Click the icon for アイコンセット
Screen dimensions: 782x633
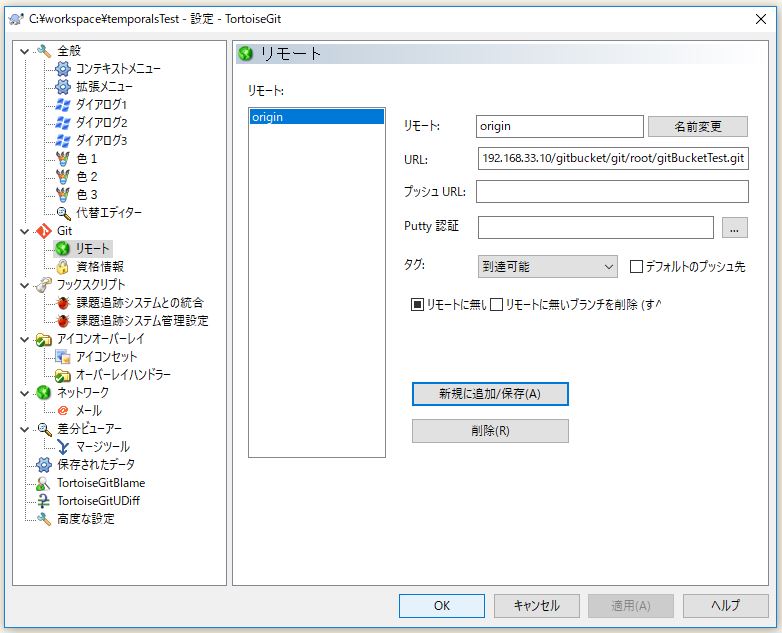click(63, 357)
